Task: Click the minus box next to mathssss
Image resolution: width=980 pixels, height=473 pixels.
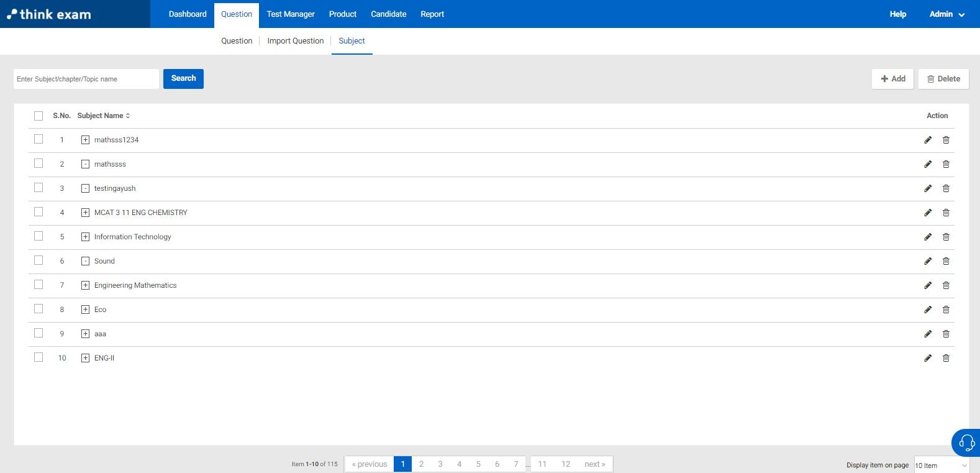Action: (86, 164)
